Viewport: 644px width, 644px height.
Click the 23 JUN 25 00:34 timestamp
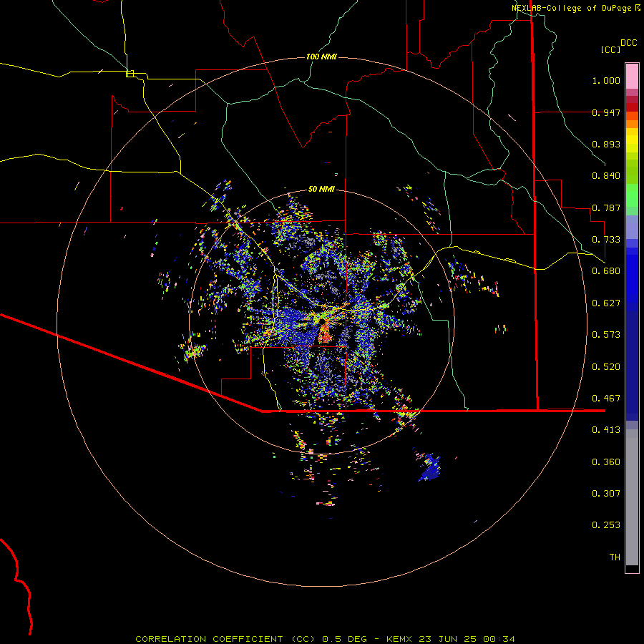467,639
